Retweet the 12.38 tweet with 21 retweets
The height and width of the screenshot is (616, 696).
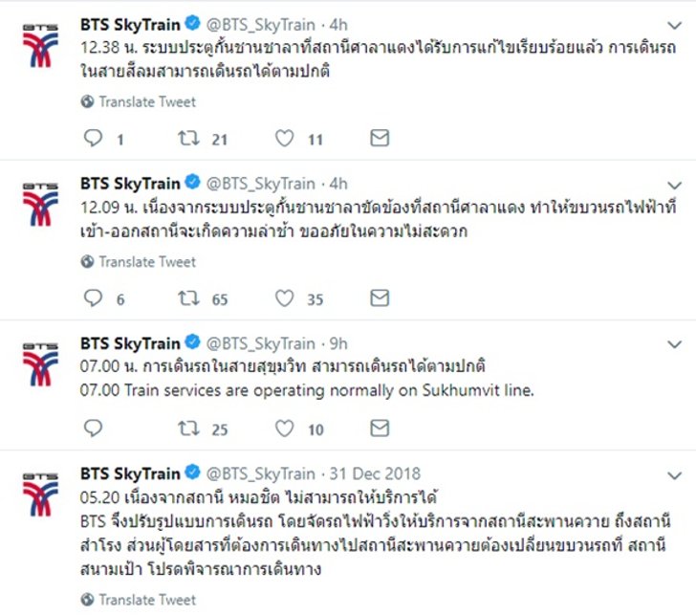[188, 139]
